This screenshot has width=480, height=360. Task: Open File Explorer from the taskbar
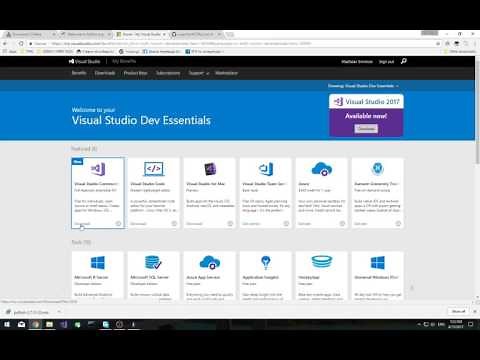[x=49, y=324]
